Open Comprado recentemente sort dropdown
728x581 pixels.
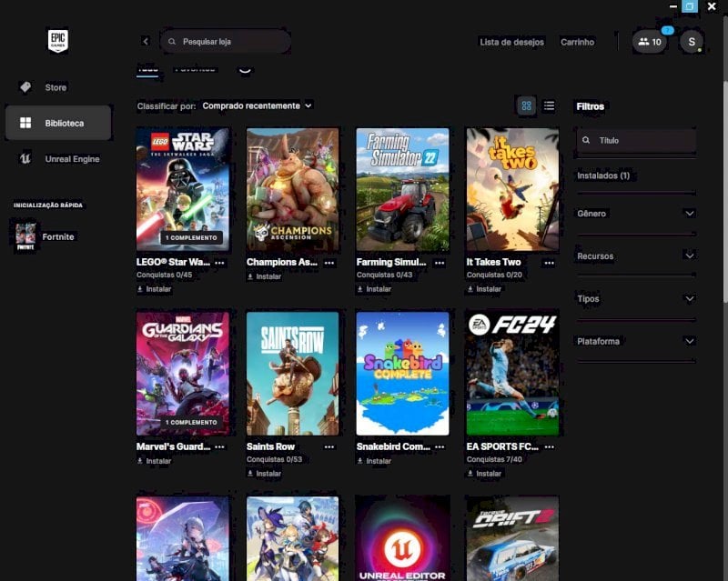(257, 105)
